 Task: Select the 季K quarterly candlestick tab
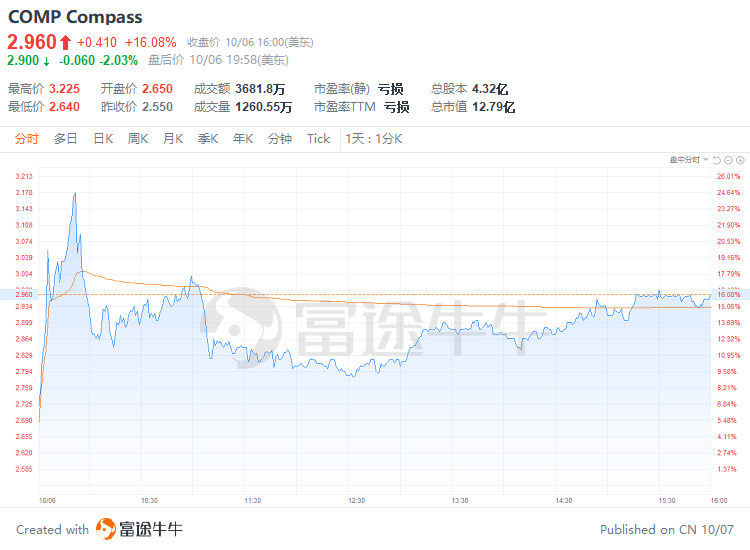click(208, 139)
